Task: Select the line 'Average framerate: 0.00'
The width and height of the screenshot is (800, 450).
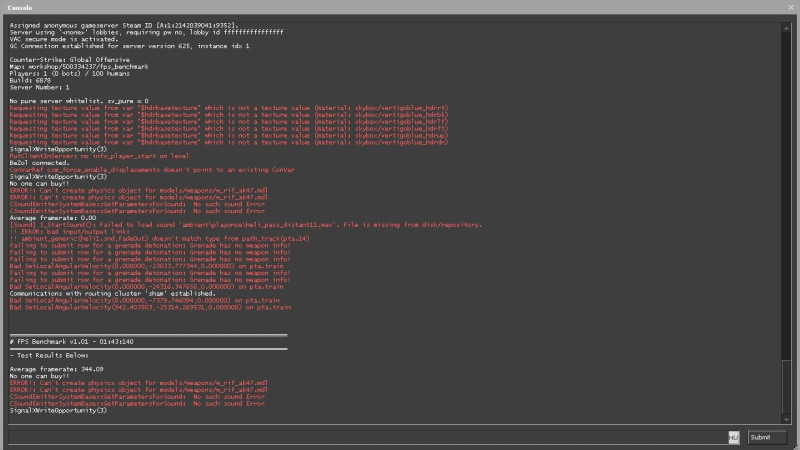Action: point(53,218)
